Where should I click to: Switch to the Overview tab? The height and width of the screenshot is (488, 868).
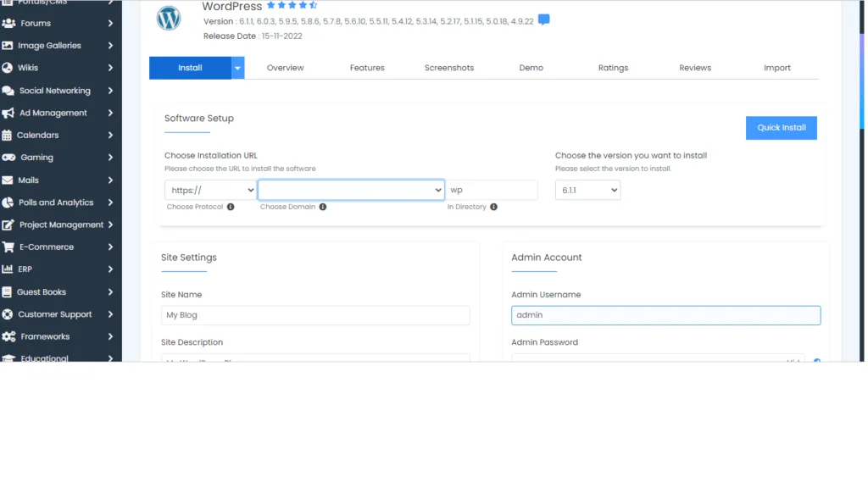tap(285, 68)
